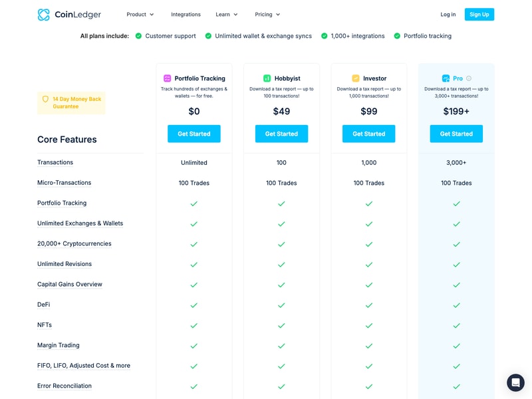Expand the Product dropdown menu
The width and height of the screenshot is (532, 399).
click(x=140, y=15)
